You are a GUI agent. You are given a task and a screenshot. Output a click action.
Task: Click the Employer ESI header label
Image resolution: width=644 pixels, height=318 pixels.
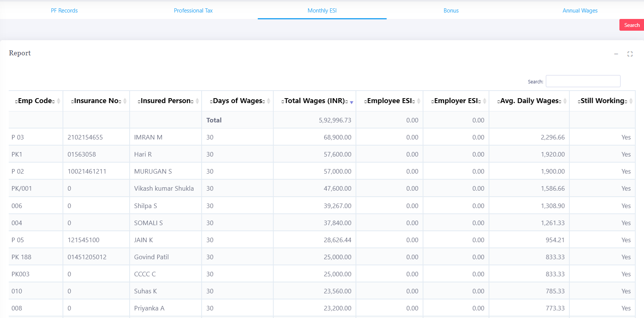pyautogui.click(x=456, y=101)
